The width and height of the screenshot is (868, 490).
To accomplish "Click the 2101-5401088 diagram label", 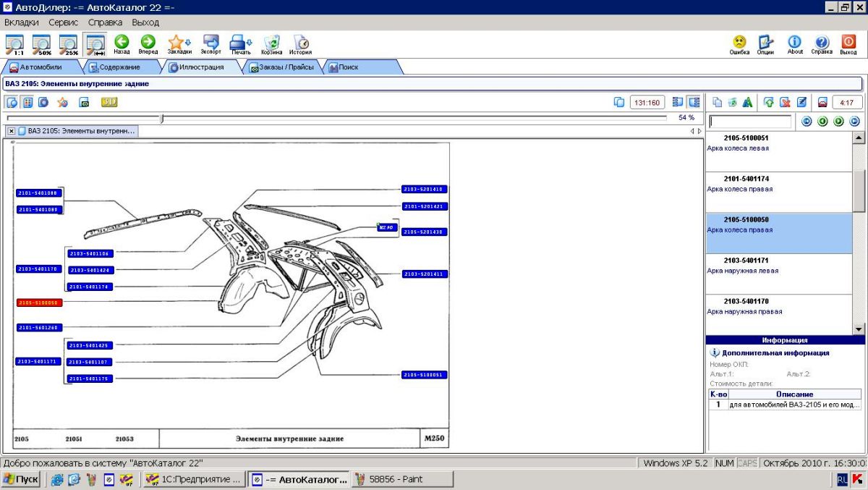I will pos(38,193).
